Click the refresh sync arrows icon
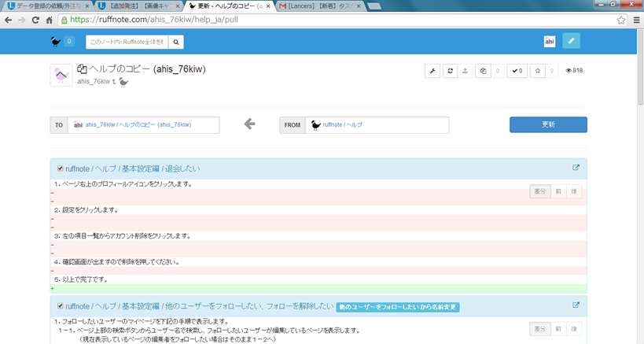The image size is (644, 344). 450,71
